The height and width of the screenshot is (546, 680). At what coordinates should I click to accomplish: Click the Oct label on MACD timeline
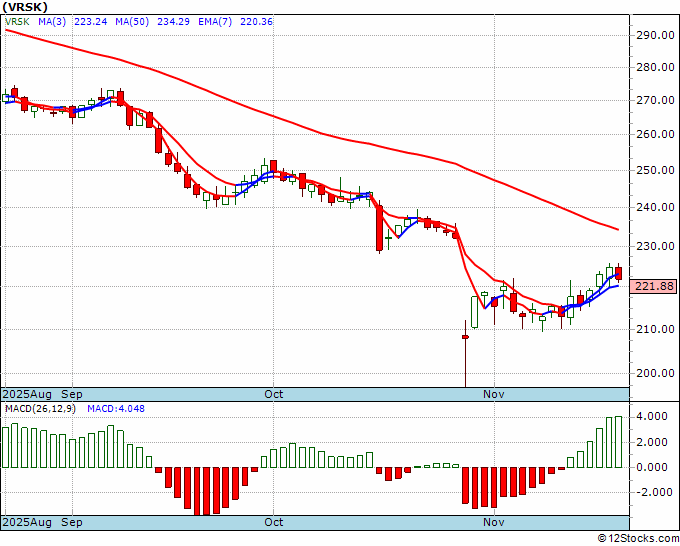click(274, 522)
